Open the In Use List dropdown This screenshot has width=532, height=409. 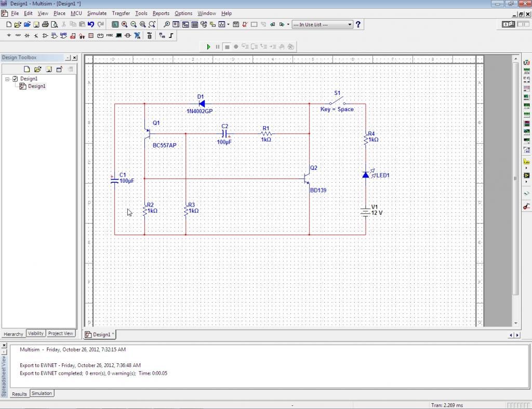tap(350, 24)
